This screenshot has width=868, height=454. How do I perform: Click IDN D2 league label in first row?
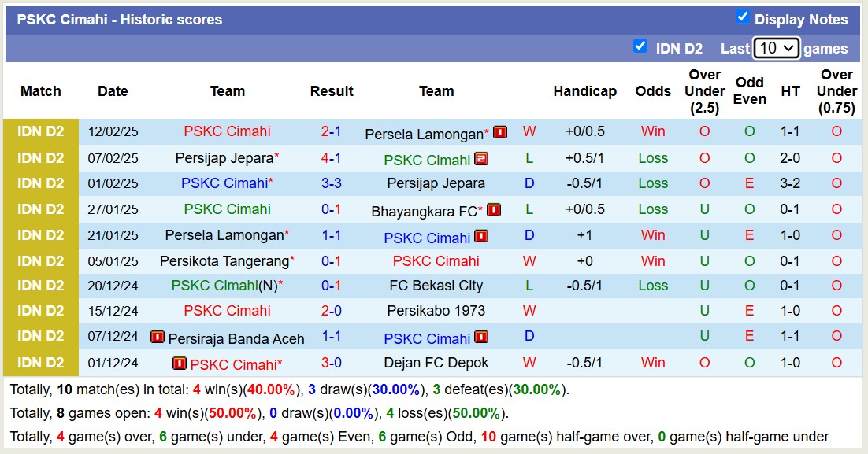click(x=41, y=131)
